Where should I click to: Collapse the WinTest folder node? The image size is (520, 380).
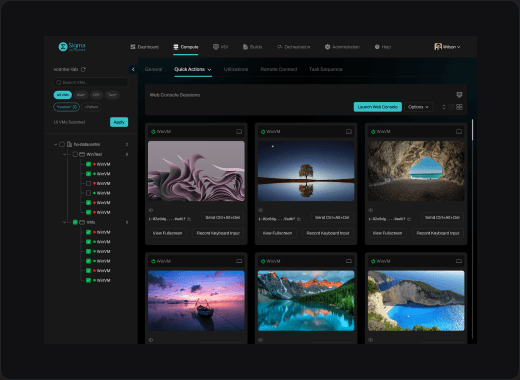[x=65, y=154]
